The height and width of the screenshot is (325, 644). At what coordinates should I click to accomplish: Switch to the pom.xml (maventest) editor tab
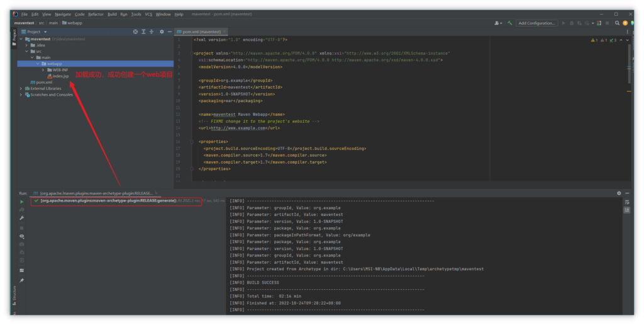click(201, 31)
